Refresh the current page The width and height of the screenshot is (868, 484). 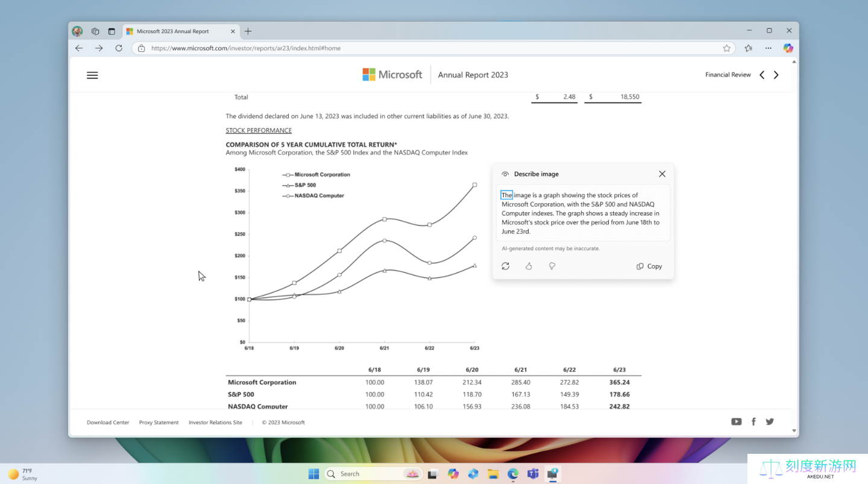coord(119,48)
